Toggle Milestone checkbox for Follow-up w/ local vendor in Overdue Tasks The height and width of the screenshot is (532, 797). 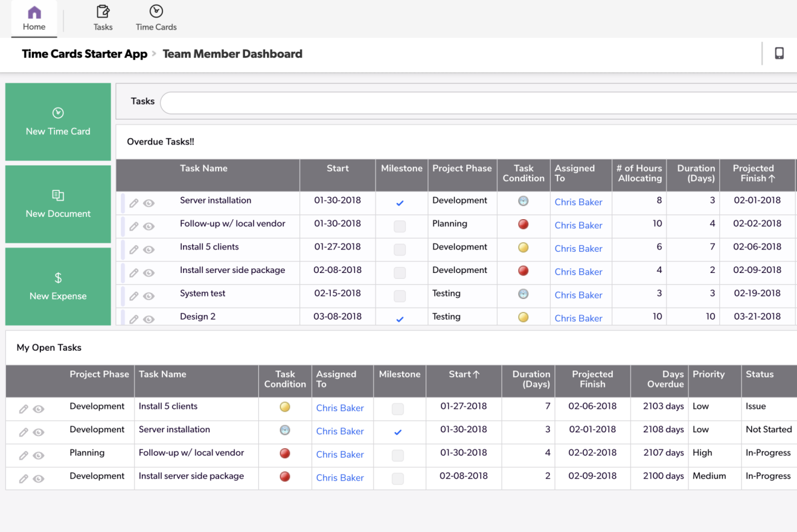[x=400, y=226]
